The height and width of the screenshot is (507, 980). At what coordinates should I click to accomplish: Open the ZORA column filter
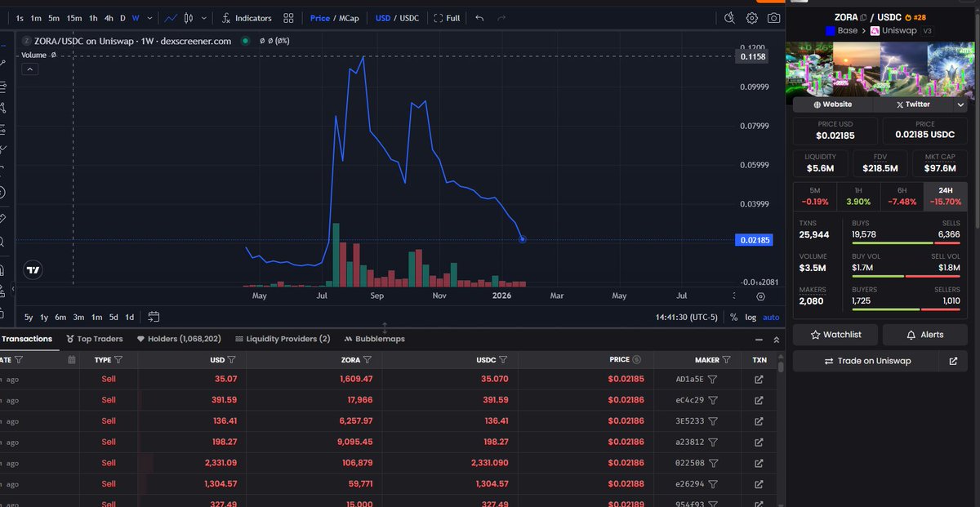[367, 359]
